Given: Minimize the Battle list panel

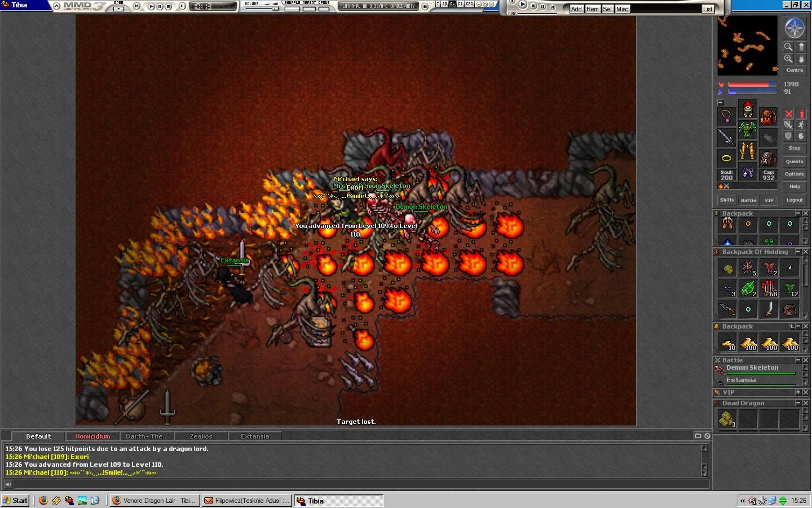Looking at the screenshot, I should coord(798,360).
